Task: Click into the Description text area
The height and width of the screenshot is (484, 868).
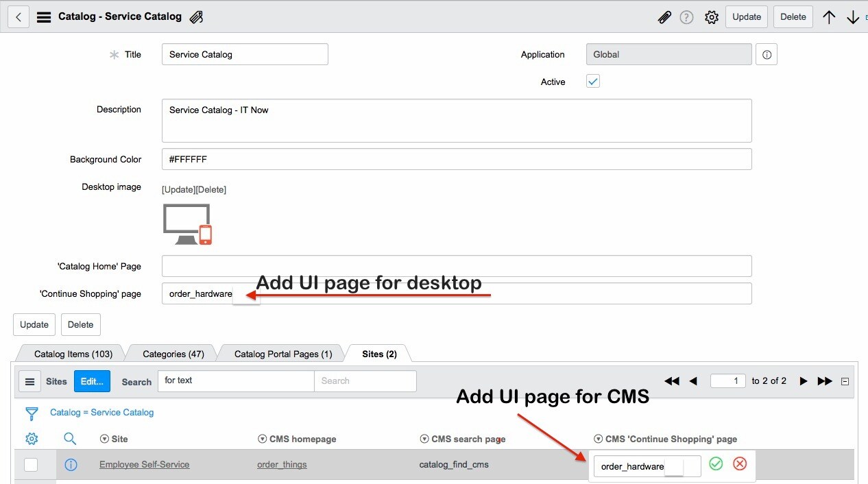Action: click(457, 121)
